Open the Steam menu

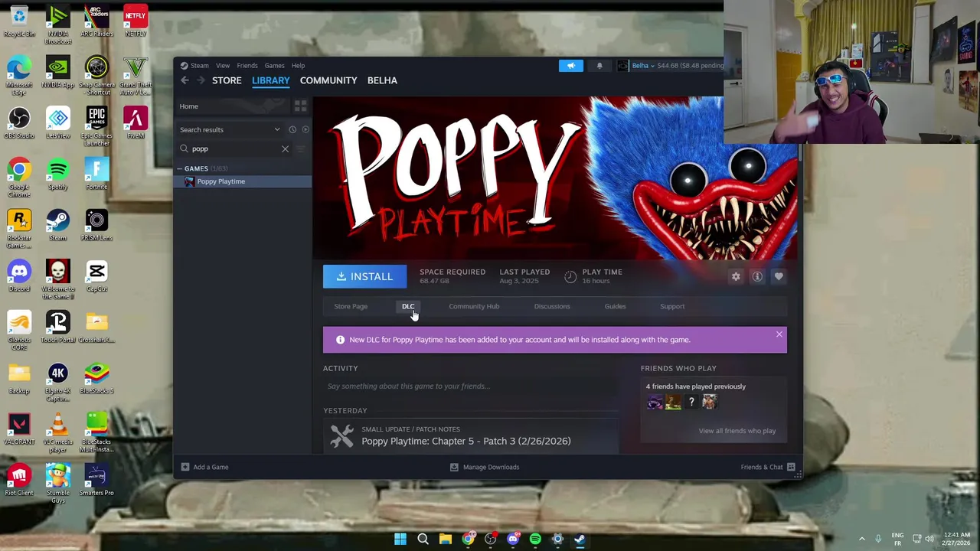coord(194,66)
